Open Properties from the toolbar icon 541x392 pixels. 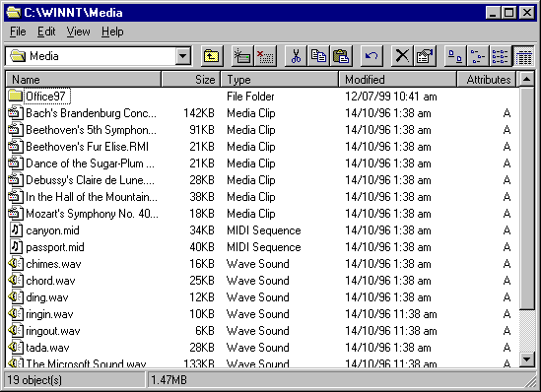(x=425, y=56)
